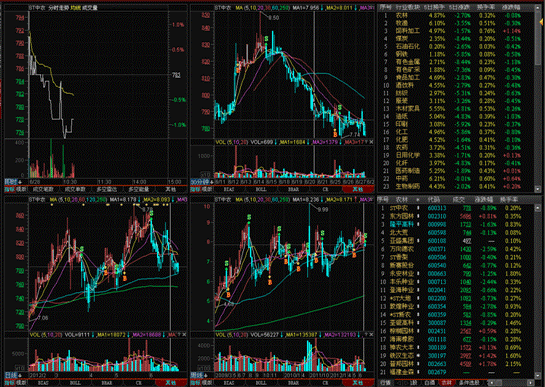The height and width of the screenshot is (387, 545).
Task: Select the 成交笔数 indicator tab under intraday chart
Action: (x=43, y=190)
